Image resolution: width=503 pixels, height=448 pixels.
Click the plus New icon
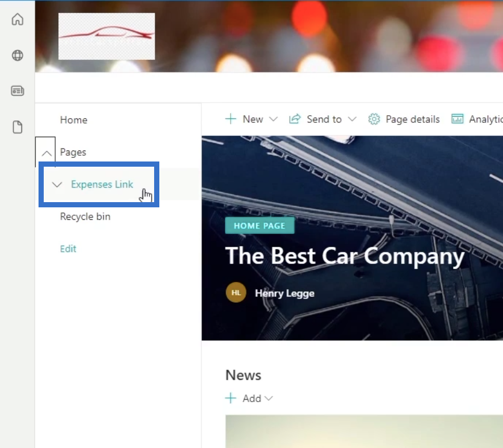[x=230, y=119]
